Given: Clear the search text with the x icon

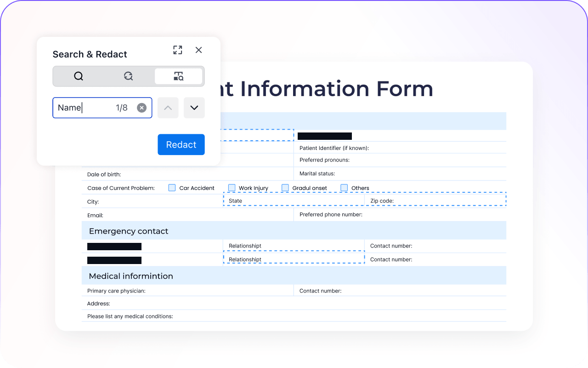Looking at the screenshot, I should (142, 108).
